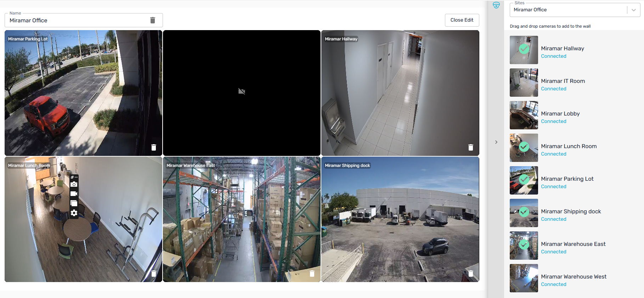The height and width of the screenshot is (298, 644).
Task: Remove Miramar Shipping dock tile with trash icon
Action: [x=471, y=274]
